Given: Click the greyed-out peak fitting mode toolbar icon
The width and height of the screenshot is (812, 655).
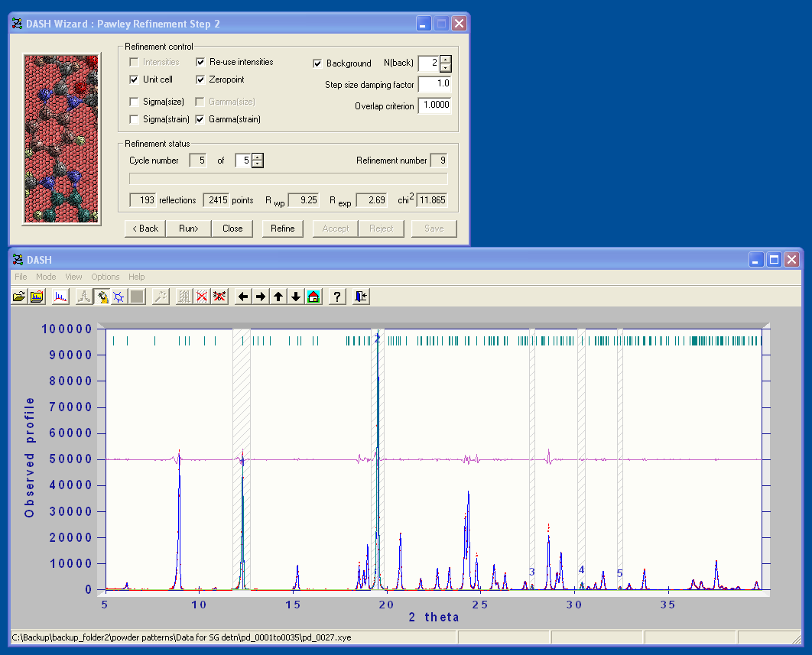Looking at the screenshot, I should point(83,297).
